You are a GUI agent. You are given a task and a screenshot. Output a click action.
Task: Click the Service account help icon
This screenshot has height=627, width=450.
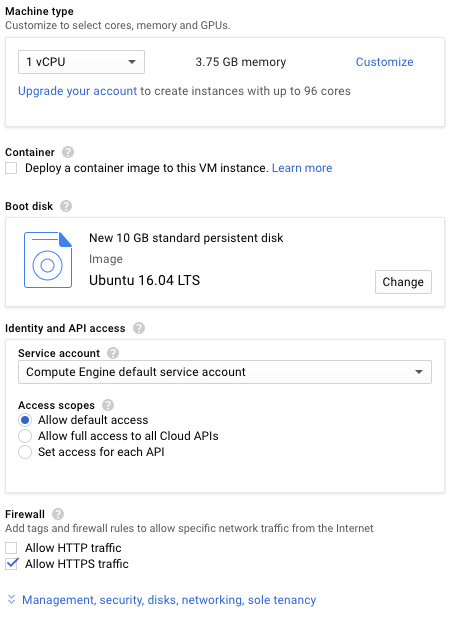(113, 353)
